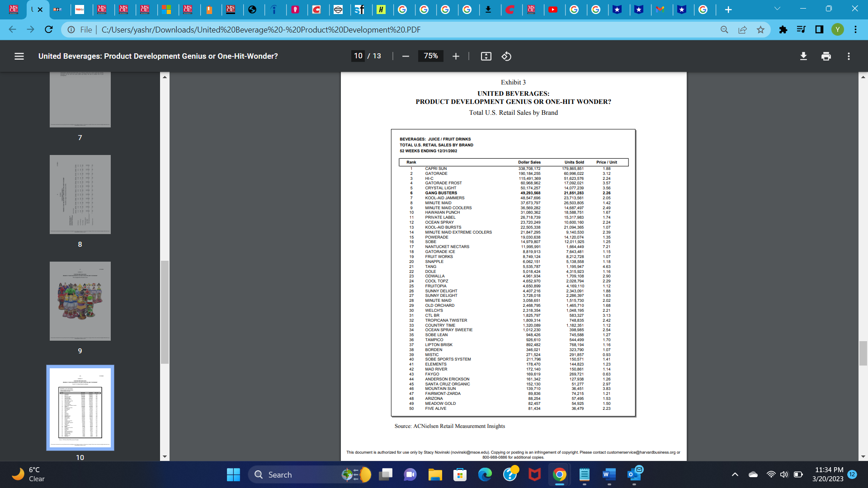
Task: Switch to the first pinned browser tab
Action: [14, 9]
